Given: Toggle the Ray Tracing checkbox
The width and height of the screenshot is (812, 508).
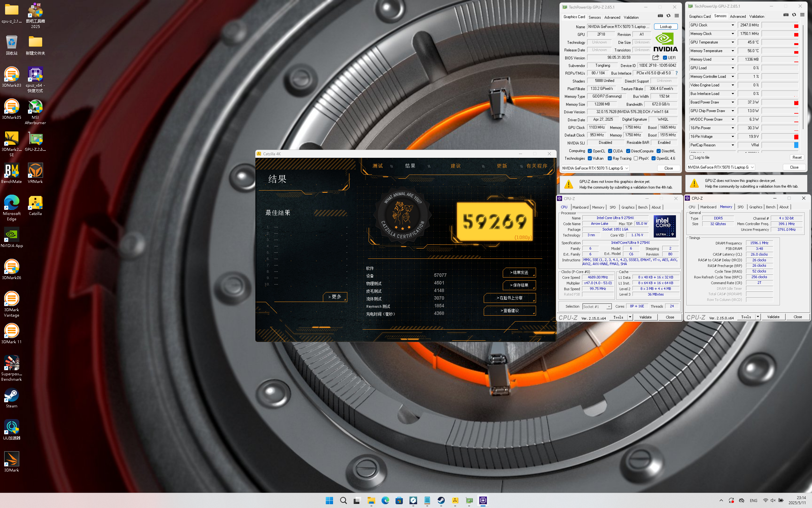Looking at the screenshot, I should [x=610, y=158].
